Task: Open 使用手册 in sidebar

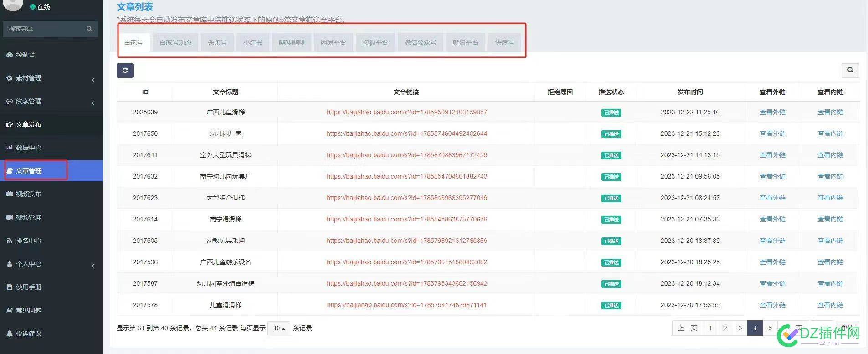Action: pyautogui.click(x=51, y=287)
